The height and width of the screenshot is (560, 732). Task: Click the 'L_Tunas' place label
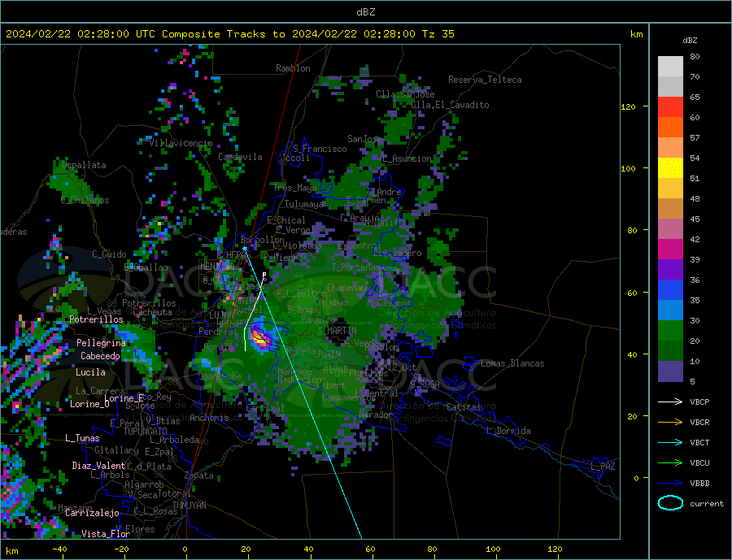coord(82,438)
